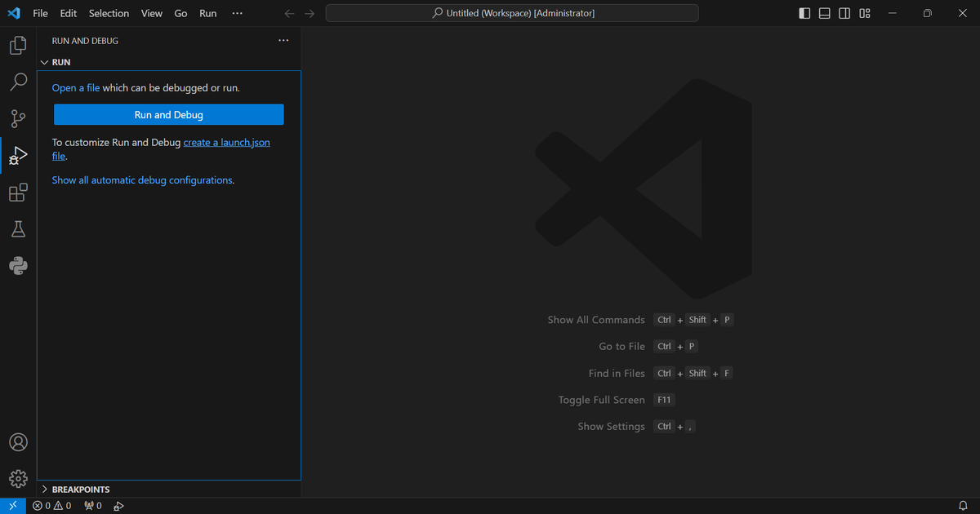
Task: Open Views and More Actions ellipsis in Run and Debug
Action: [x=283, y=40]
